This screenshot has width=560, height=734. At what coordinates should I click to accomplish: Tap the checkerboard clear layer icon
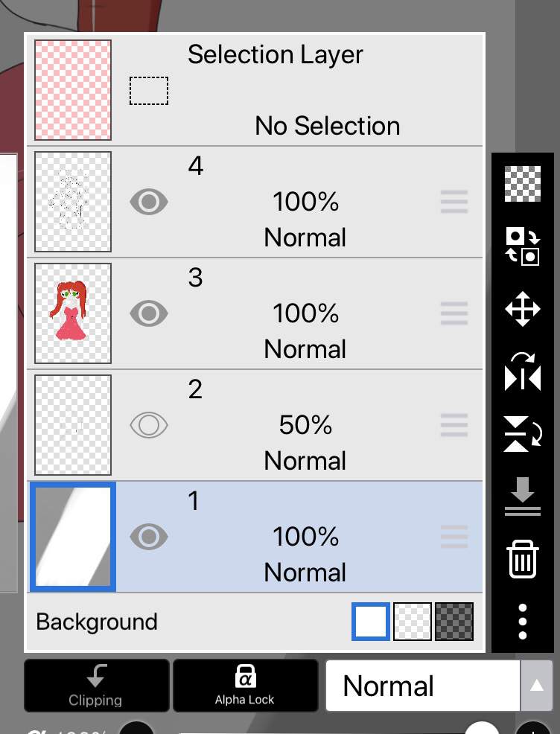(x=523, y=183)
